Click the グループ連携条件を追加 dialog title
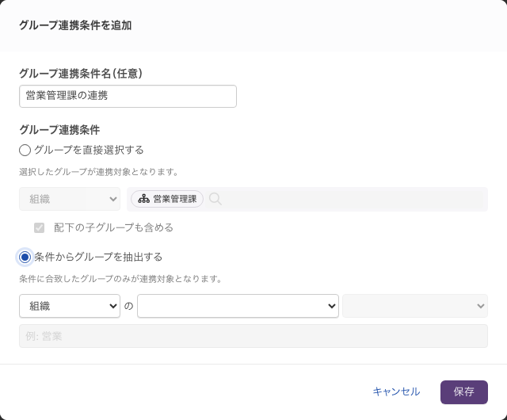The width and height of the screenshot is (507, 420). (x=75, y=25)
